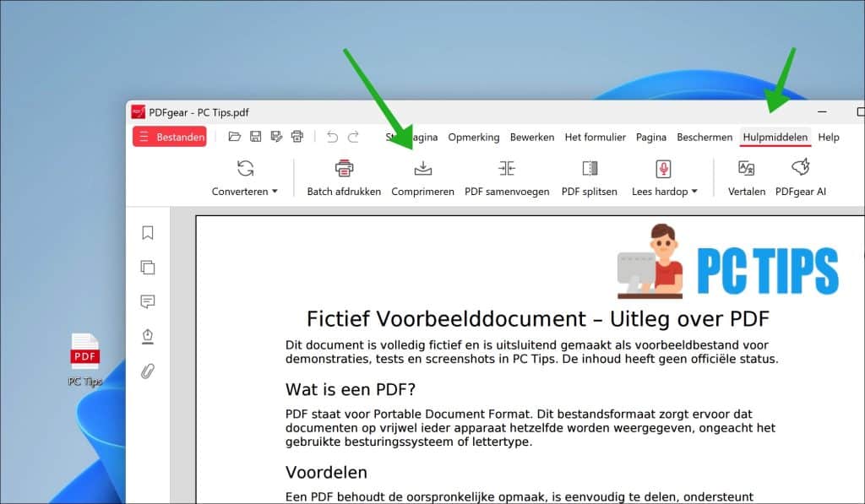Expand the Lees hardop dropdown arrow
The image size is (865, 504).
694,192
